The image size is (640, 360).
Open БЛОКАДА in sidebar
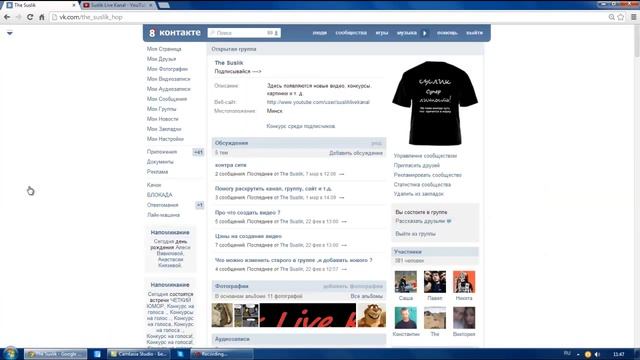click(160, 195)
